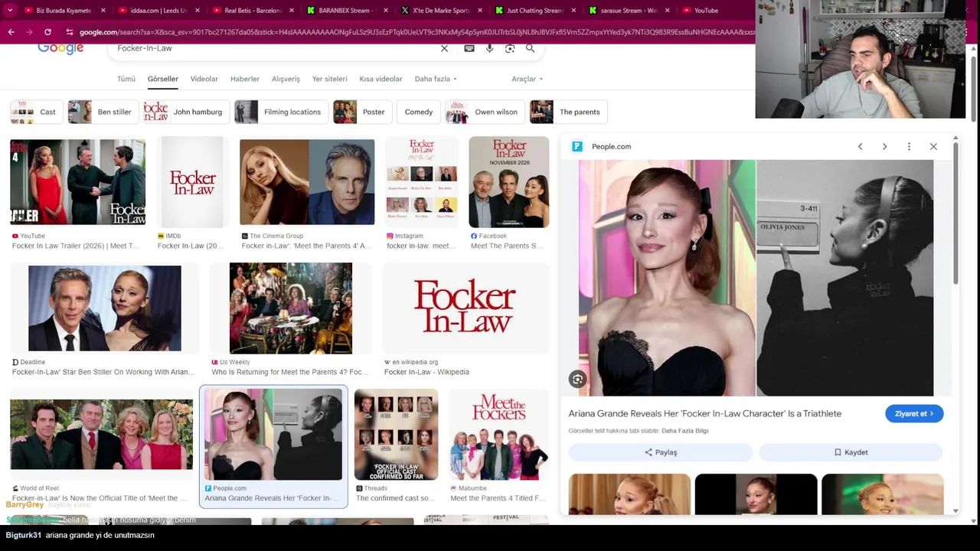Click the browser forward arrow
Viewport: 980px width, 551px height.
click(x=29, y=32)
